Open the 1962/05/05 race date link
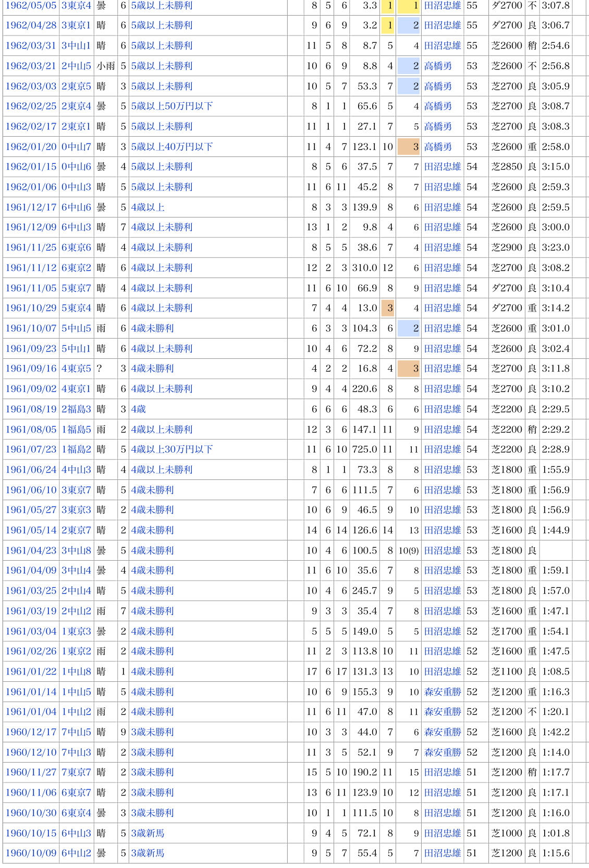Screen dimensions: 589x868 click(x=31, y=5)
